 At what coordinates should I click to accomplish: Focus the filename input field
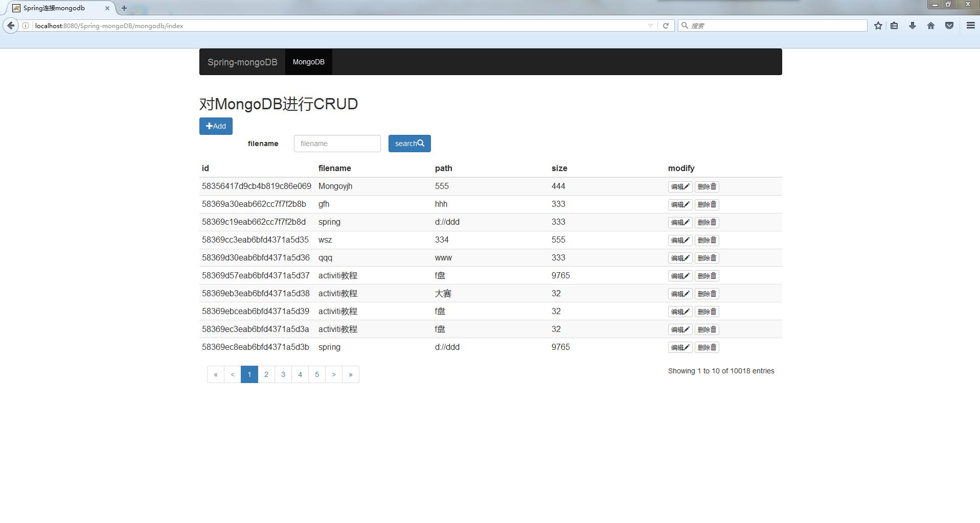click(337, 144)
